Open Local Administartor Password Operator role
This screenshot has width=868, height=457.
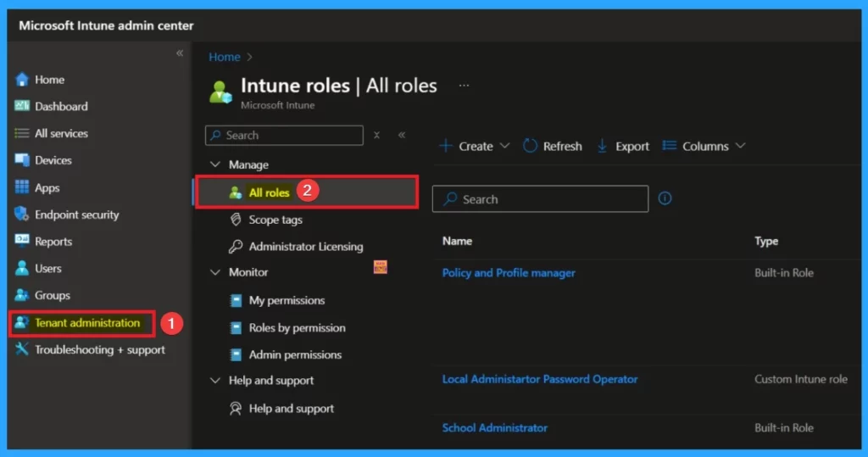pos(540,379)
